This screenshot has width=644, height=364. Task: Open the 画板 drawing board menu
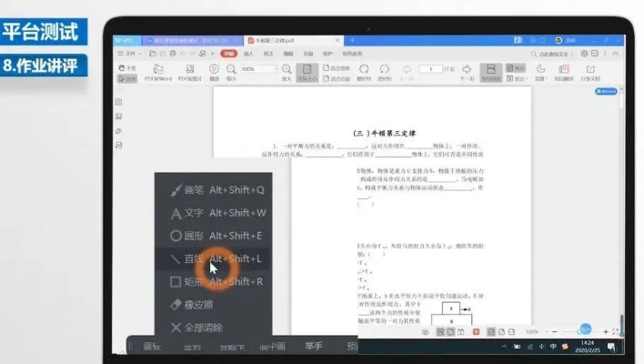(152, 347)
